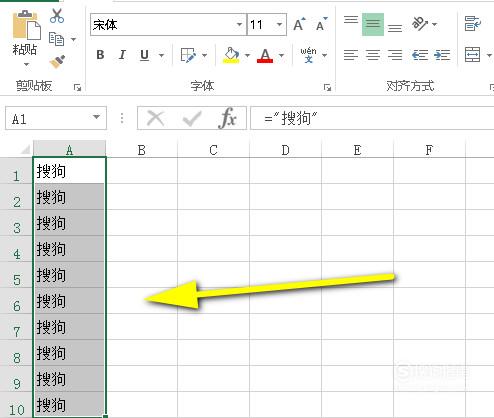
Task: Expand the font name dropdown list
Action: click(x=239, y=24)
